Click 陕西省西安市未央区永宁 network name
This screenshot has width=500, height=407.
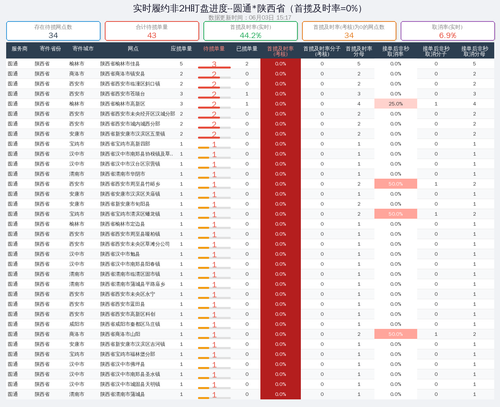coord(128,294)
